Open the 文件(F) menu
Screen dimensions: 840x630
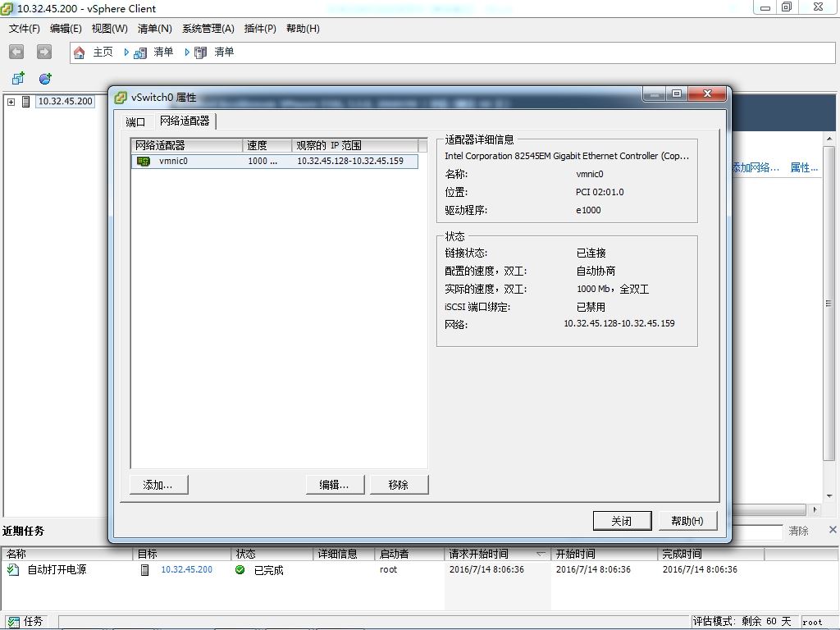click(24, 29)
